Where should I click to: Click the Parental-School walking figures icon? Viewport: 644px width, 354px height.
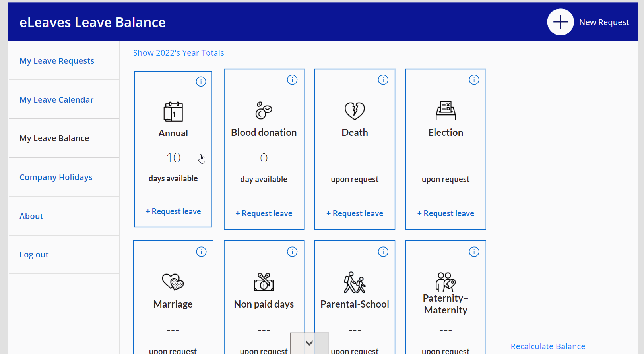(355, 282)
